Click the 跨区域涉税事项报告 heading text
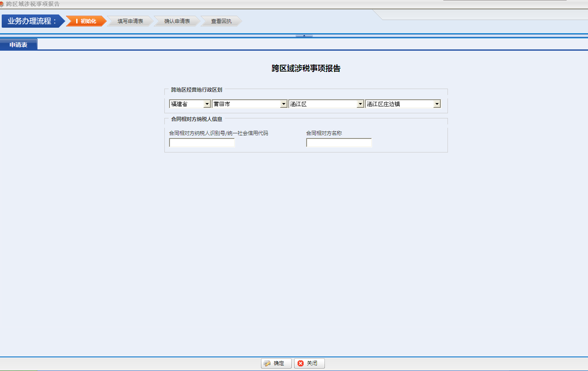 pos(306,68)
